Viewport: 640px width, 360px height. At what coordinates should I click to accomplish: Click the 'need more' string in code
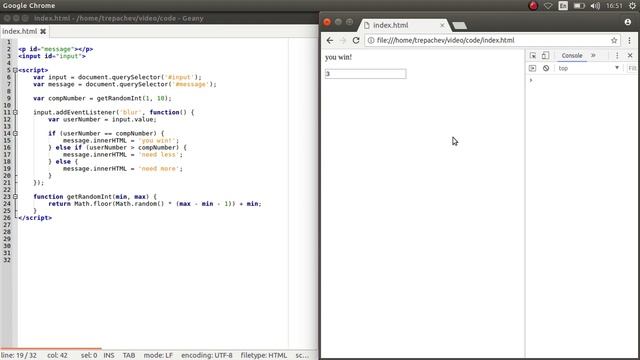click(160, 169)
